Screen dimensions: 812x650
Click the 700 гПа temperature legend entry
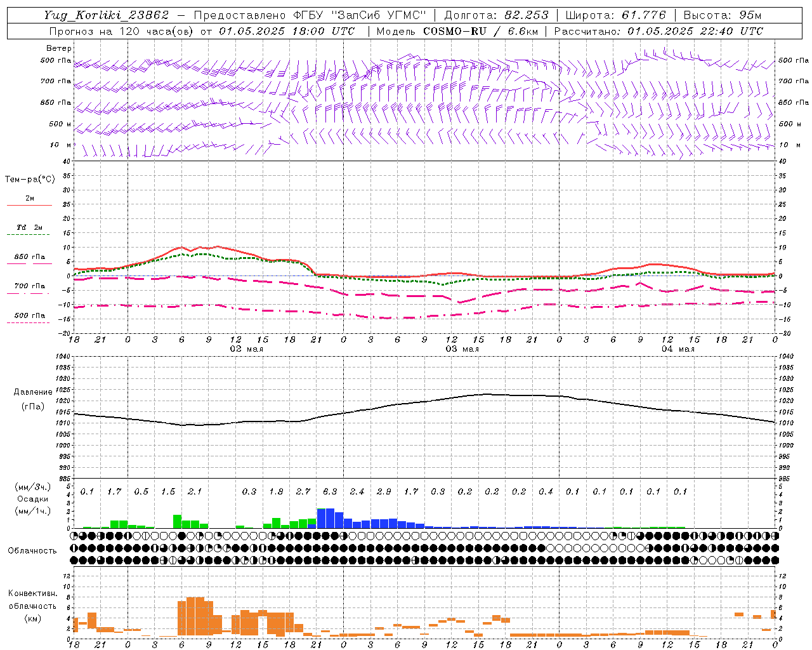coord(30,286)
